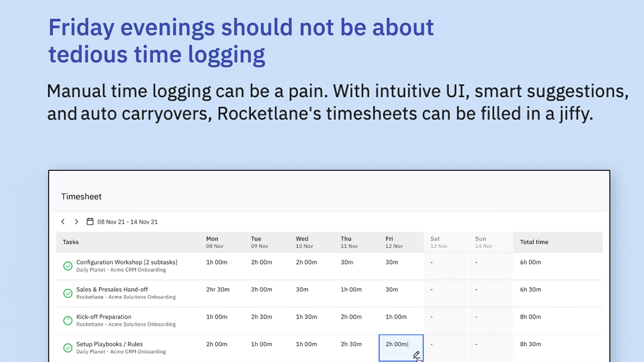Click the Sat 13 Nov column header
The image size is (644, 362).
coord(439,242)
